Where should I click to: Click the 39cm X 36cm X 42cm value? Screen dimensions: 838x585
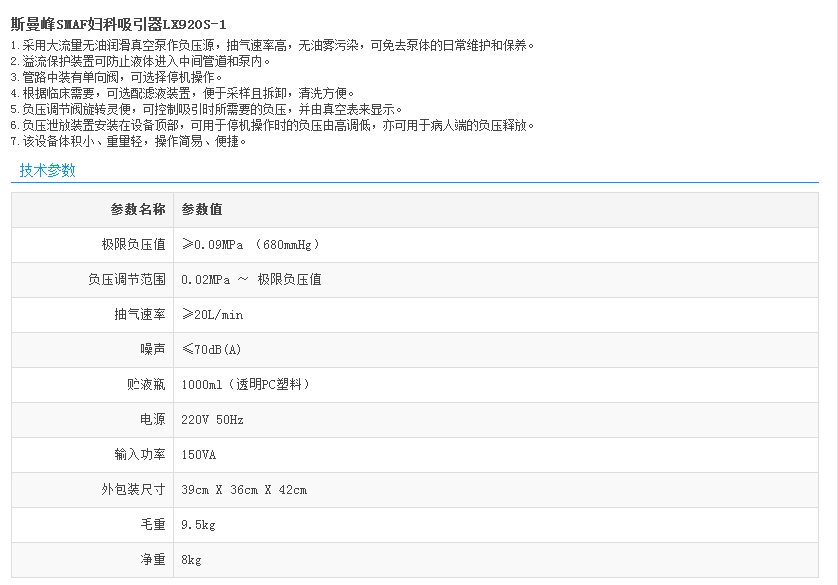point(244,489)
